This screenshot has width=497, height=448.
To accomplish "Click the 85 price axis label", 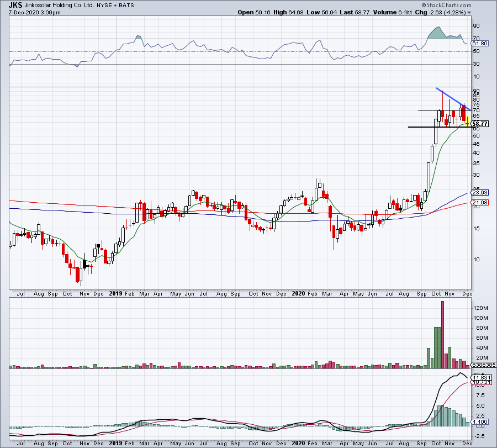I will [476, 95].
